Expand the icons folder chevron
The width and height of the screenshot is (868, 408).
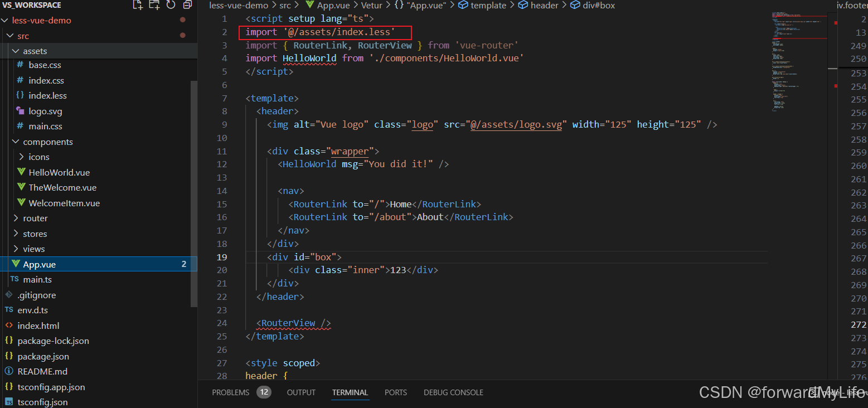(21, 157)
